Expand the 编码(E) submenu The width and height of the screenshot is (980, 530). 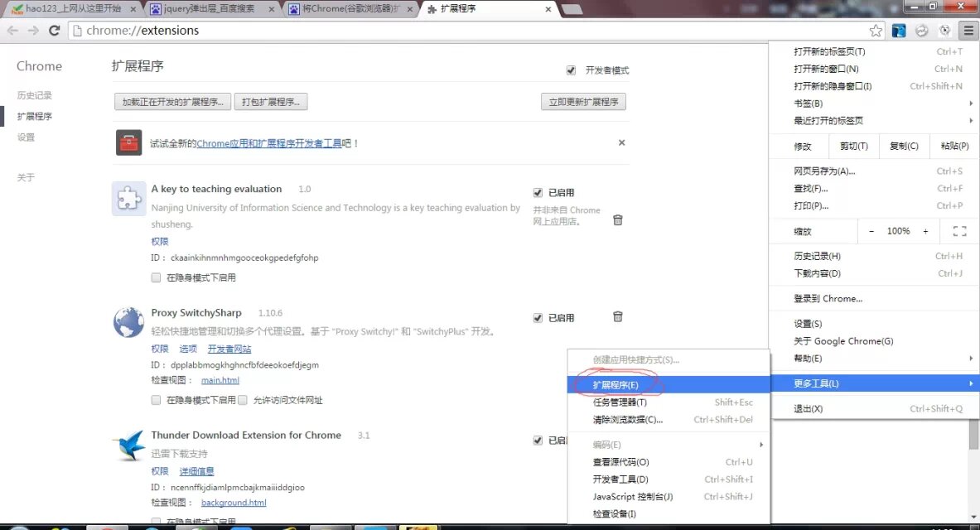pyautogui.click(x=669, y=445)
